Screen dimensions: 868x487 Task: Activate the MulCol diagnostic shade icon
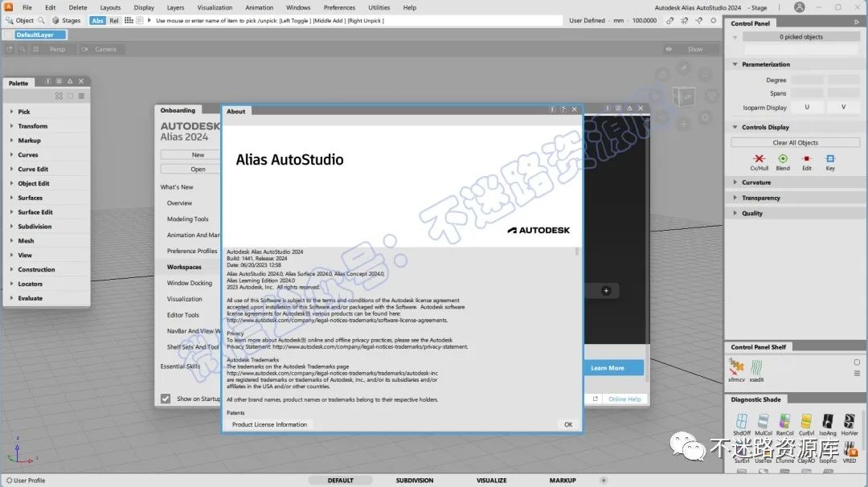764,421
